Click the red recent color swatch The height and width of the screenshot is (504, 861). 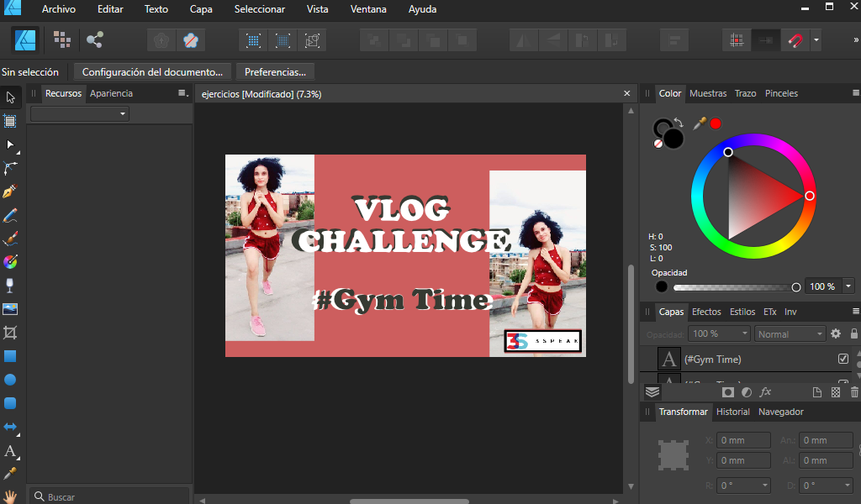click(715, 123)
